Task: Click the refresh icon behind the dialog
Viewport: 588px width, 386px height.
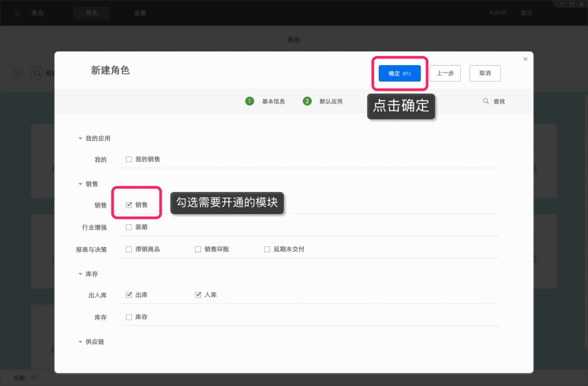Action: click(x=36, y=73)
